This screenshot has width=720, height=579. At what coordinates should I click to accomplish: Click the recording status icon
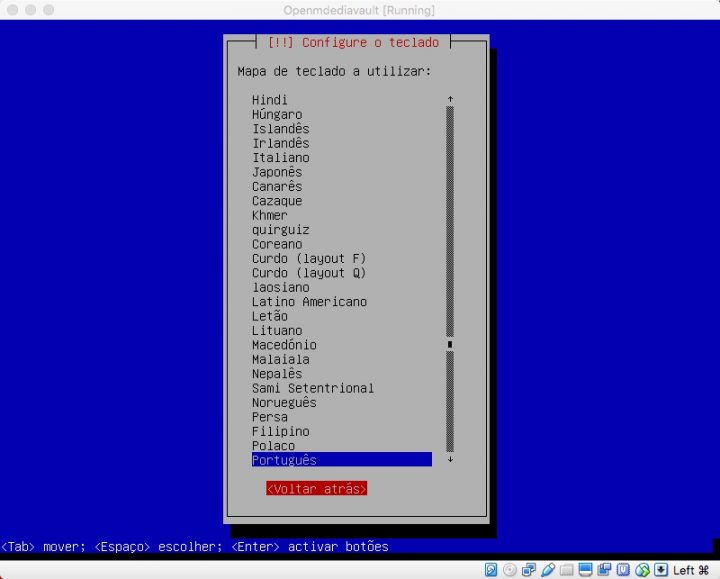pyautogui.click(x=605, y=570)
